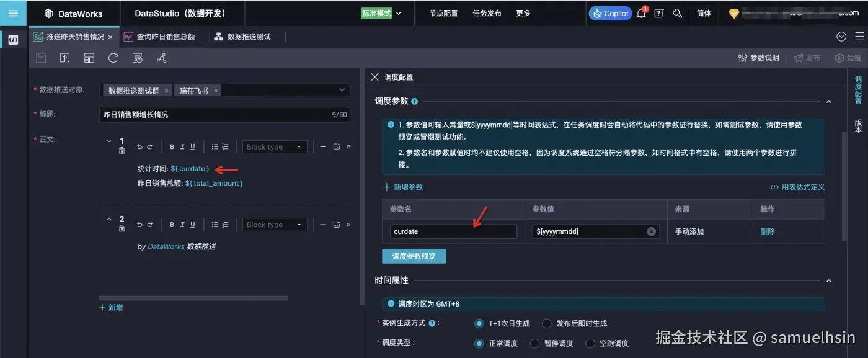Toggle bold in block 1 editor
Screen dimensions: 868x358
[172, 147]
